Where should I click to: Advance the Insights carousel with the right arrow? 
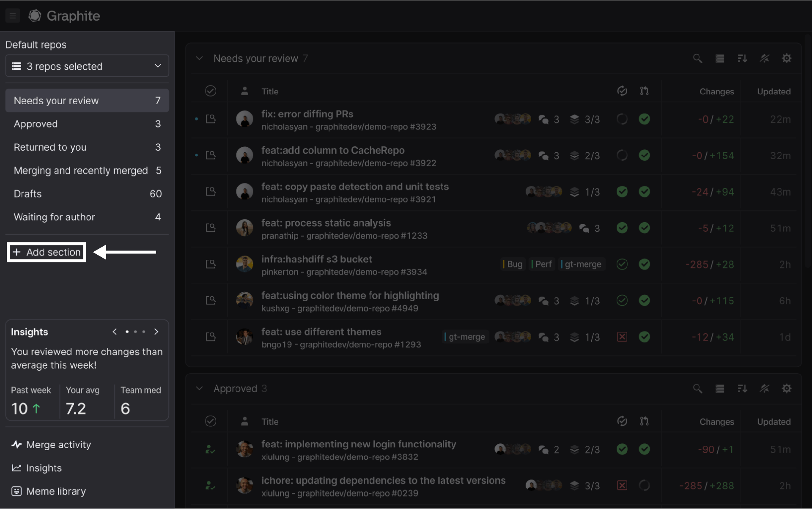[x=156, y=332]
